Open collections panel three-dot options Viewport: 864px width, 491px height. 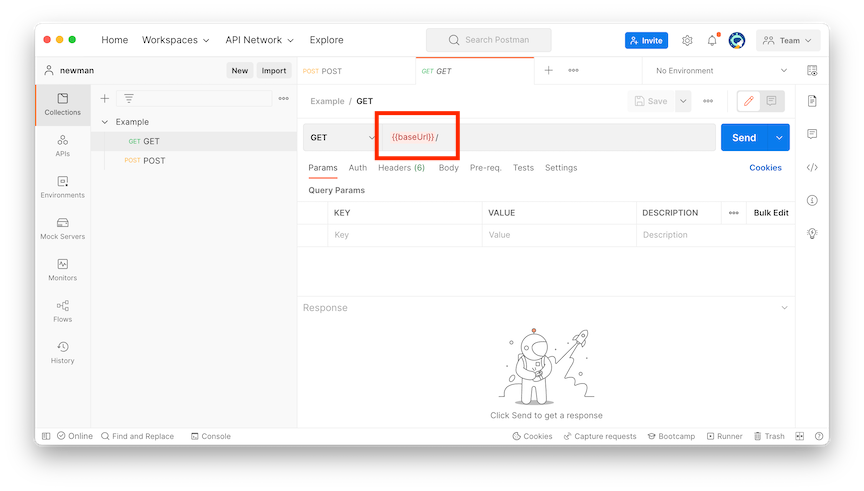(x=284, y=99)
